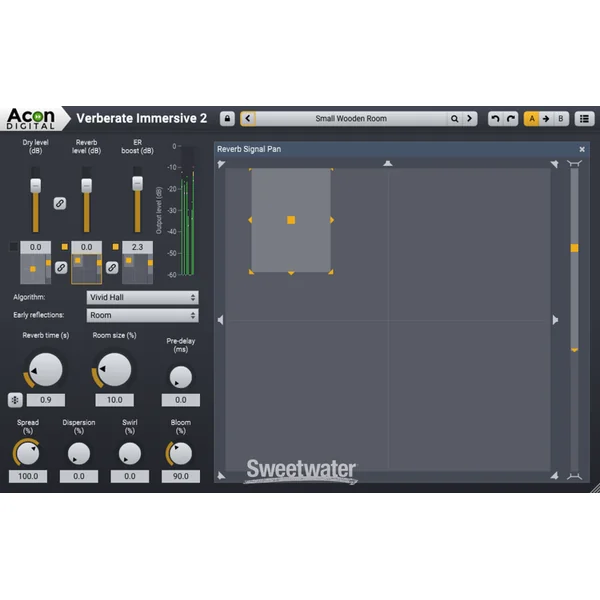Click the ER boost fader handle
Screen dimensions: 600x600
pyautogui.click(x=137, y=183)
